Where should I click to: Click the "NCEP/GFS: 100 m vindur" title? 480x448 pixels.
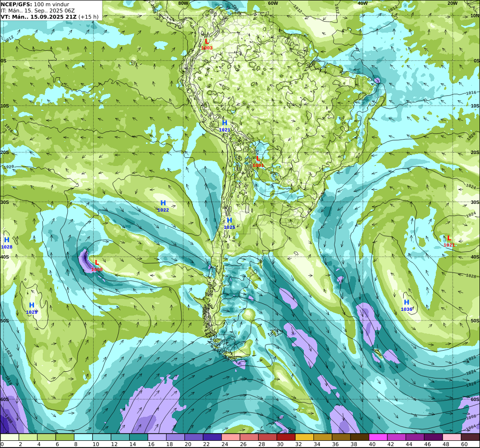coord(35,4)
